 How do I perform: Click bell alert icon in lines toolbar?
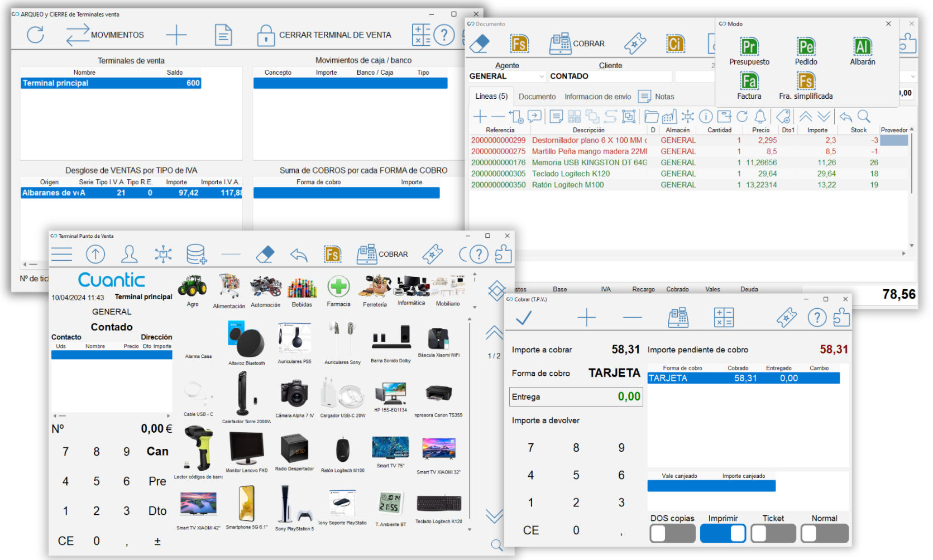point(760,116)
